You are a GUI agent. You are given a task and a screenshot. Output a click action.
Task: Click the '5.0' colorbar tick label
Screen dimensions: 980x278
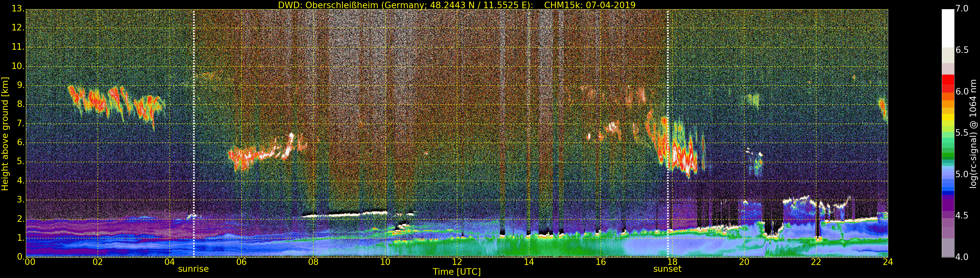[x=962, y=174]
